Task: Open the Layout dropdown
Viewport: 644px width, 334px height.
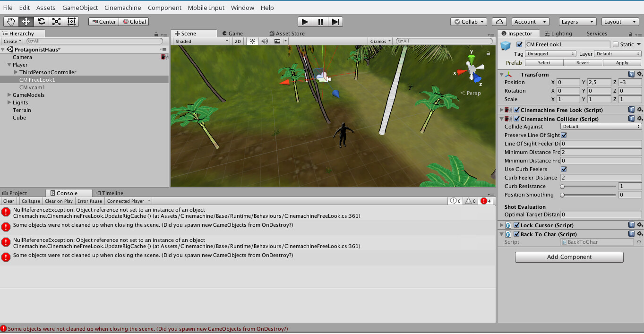Action: coord(620,21)
